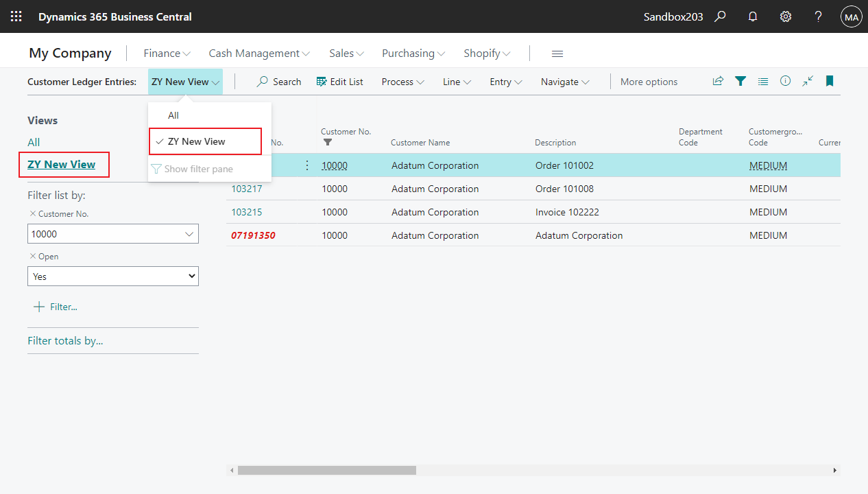Toggle the filter pane icon
This screenshot has width=868, height=494.
click(x=740, y=81)
